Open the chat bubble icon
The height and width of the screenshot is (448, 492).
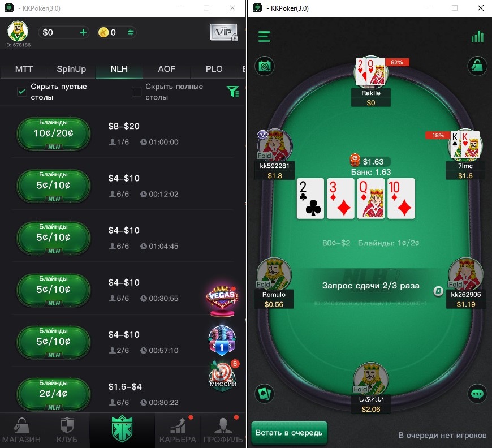[x=477, y=394]
